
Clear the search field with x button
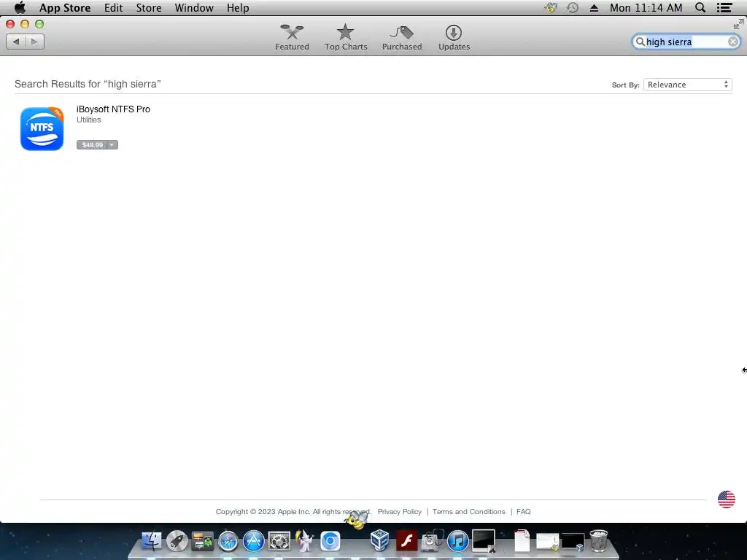point(732,42)
